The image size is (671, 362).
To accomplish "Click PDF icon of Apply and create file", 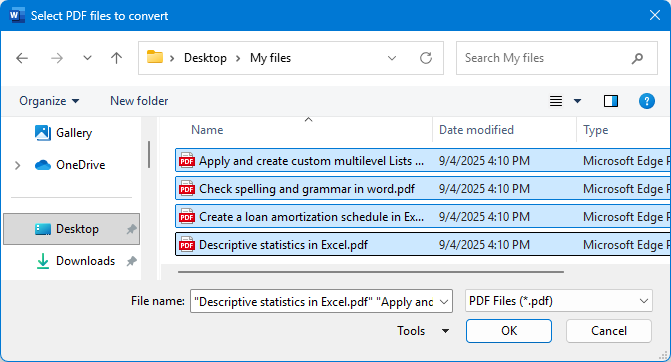I will (187, 160).
